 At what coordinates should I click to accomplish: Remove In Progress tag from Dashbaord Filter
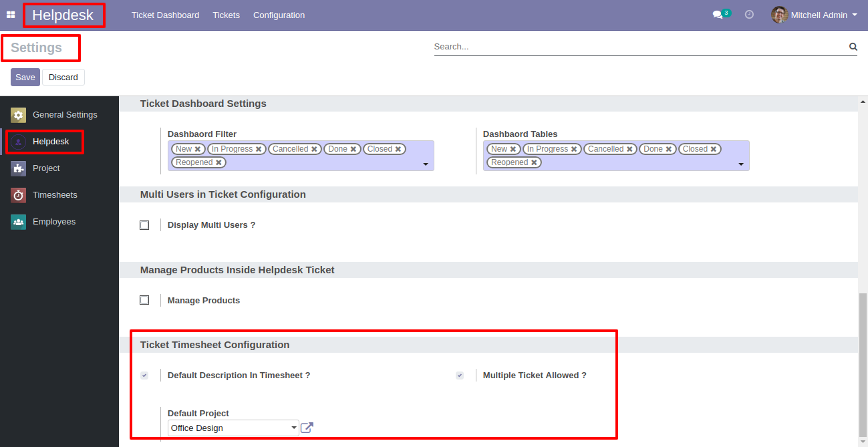pyautogui.click(x=259, y=149)
